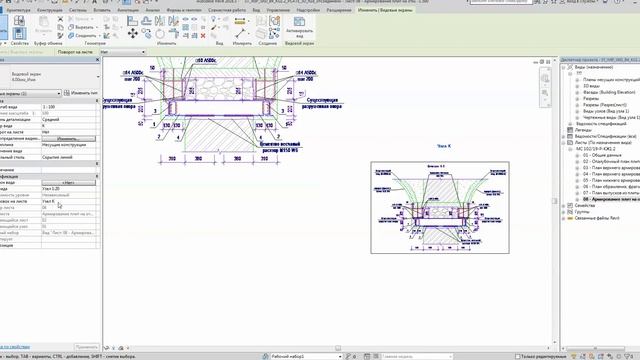Select the Mirror Draw Axis tool
Screen dimensions: 640x360
173,20
